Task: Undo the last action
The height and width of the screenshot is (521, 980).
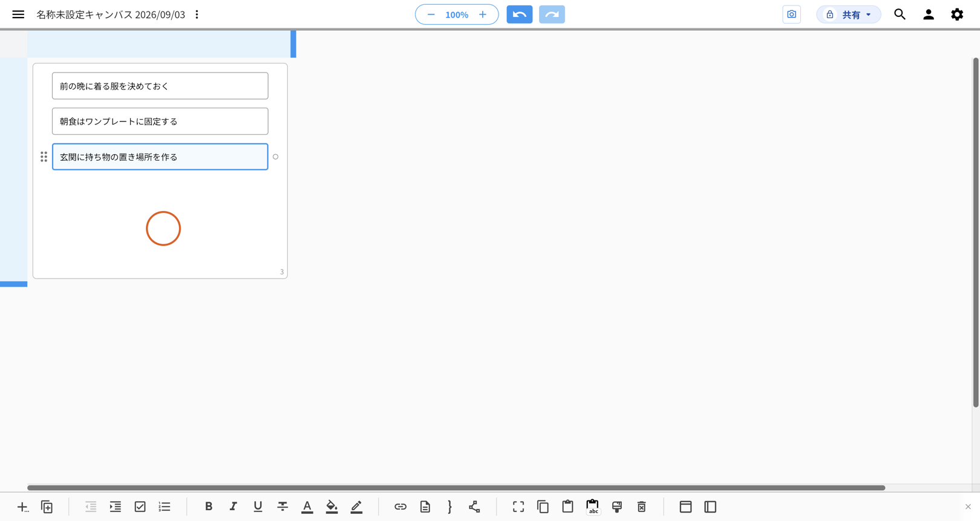Action: 520,15
